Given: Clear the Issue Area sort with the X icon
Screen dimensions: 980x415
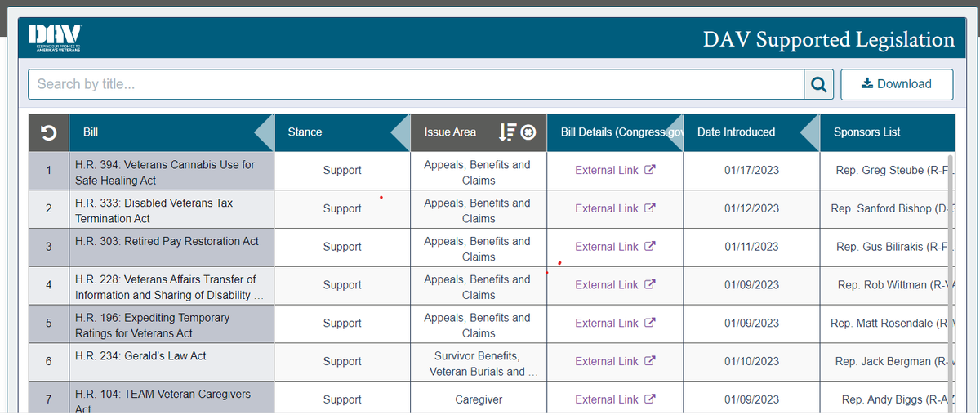Looking at the screenshot, I should tap(528, 132).
